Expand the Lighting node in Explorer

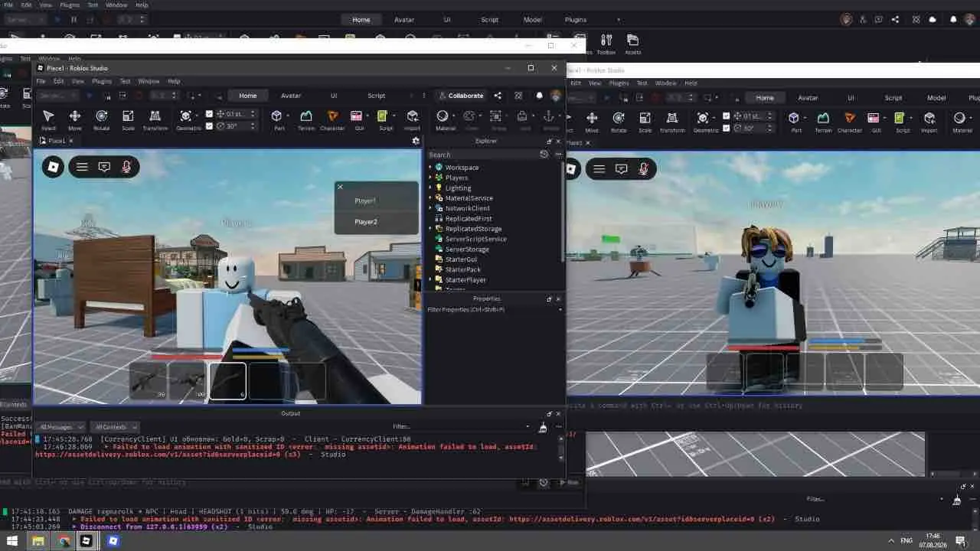tap(430, 187)
